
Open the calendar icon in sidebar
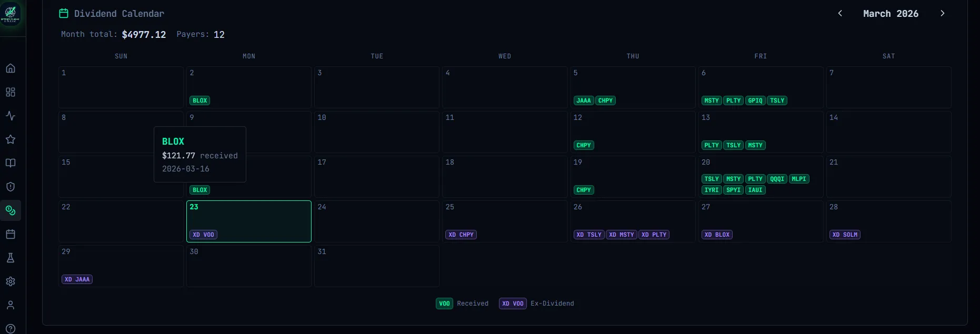click(11, 234)
